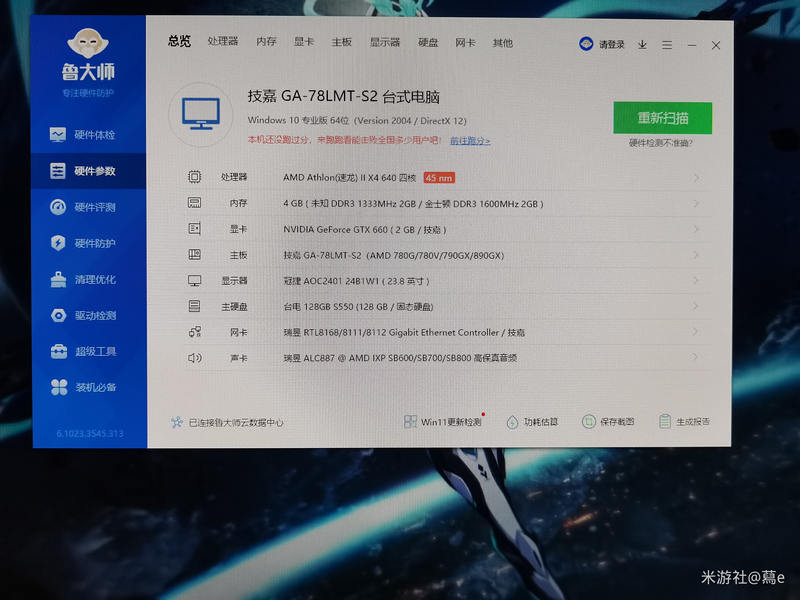
Task: Click NVIDIA GeForce GTX 660 text
Action: (365, 230)
